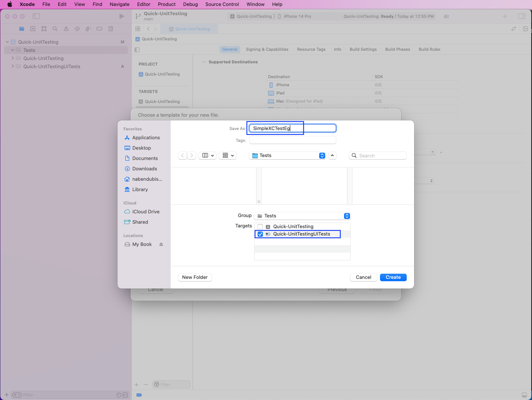Screen dimensions: 532x400
Task: Click the back arrow in save dialog
Action: (182, 156)
